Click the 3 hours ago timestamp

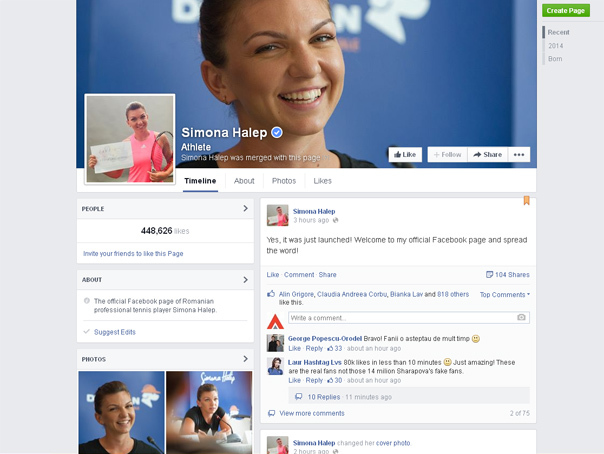311,220
